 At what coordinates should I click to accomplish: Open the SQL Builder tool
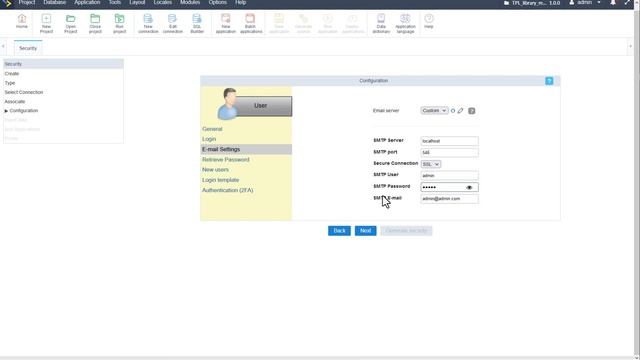[x=197, y=24]
